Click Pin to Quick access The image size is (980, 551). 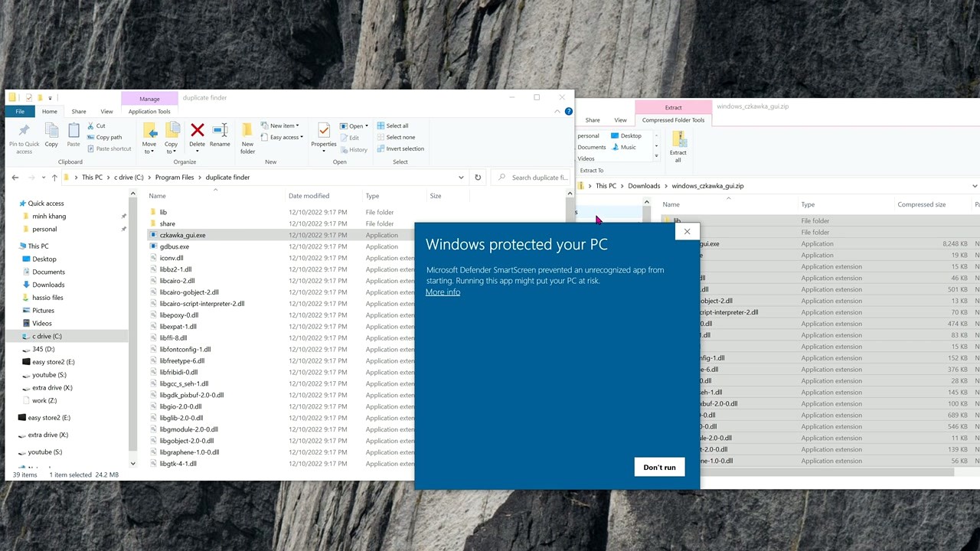pos(23,138)
